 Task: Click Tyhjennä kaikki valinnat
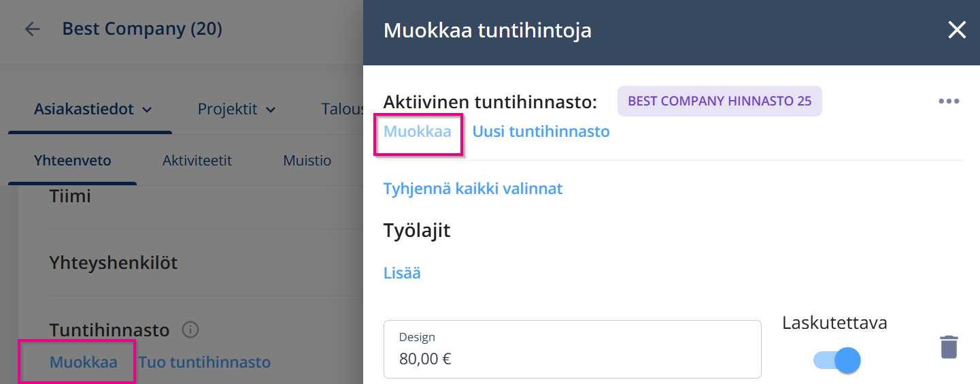[473, 189]
